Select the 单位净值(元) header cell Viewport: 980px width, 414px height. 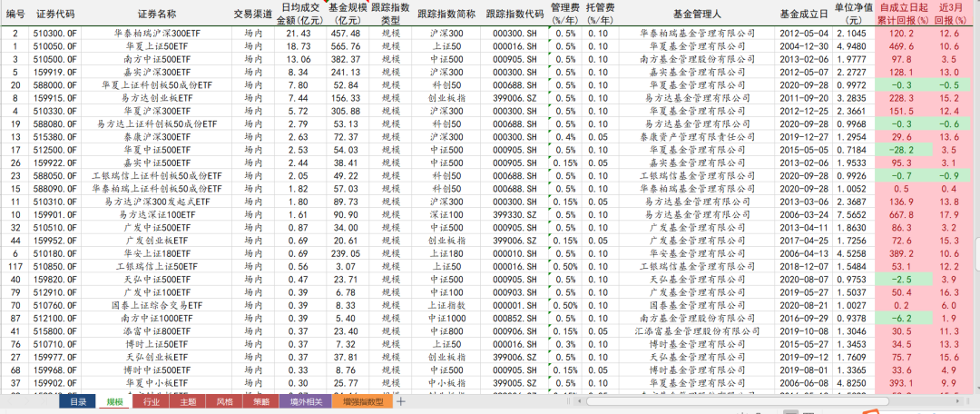(853, 13)
